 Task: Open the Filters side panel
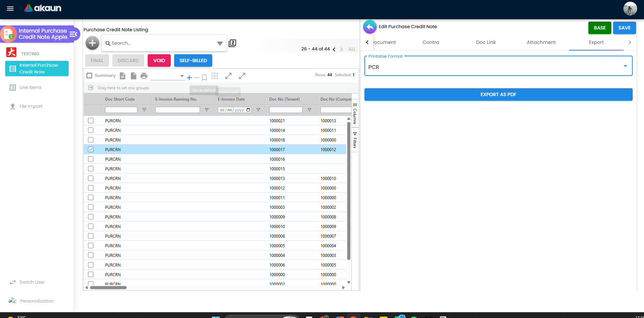(x=355, y=140)
